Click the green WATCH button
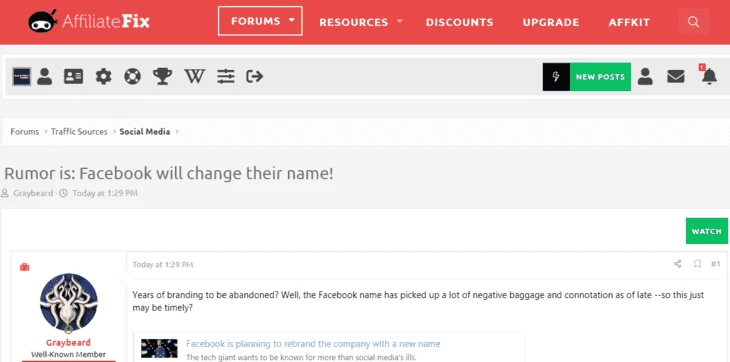This screenshot has height=362, width=730. point(707,231)
